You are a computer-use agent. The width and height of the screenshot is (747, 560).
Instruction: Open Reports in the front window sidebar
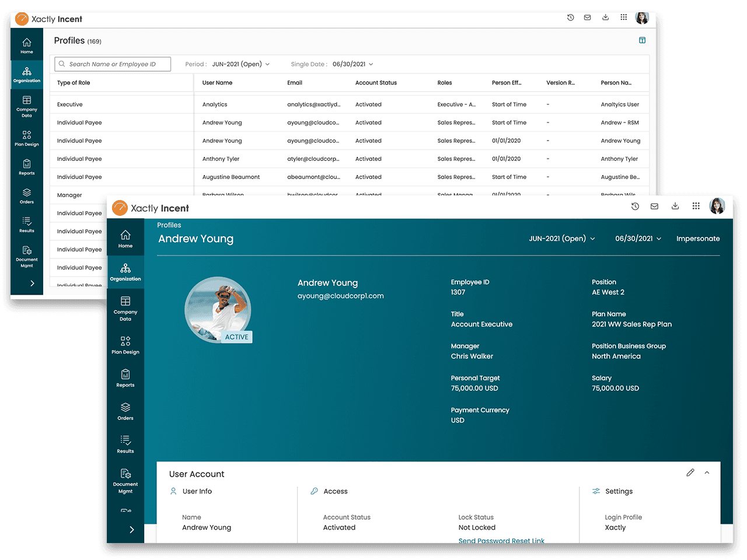[x=125, y=378]
